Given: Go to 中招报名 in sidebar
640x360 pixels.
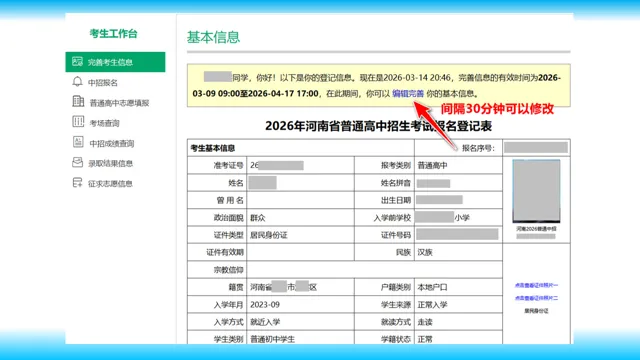Looking at the screenshot, I should (x=103, y=82).
